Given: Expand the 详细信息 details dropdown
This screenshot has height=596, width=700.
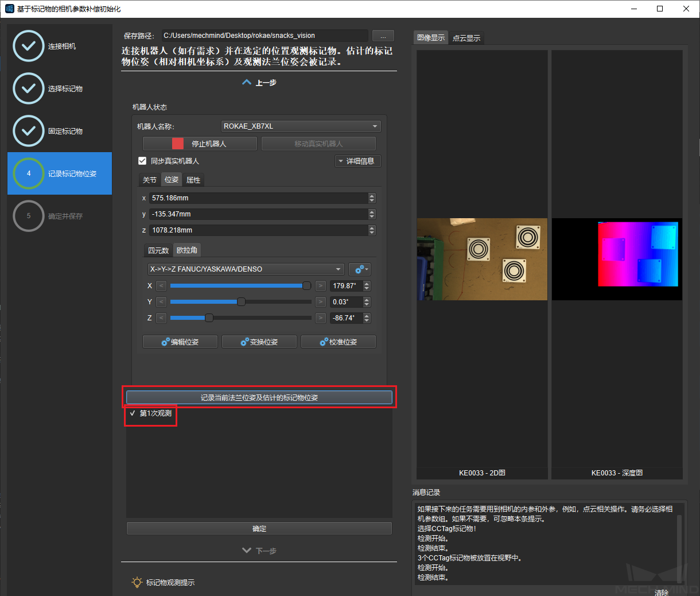Looking at the screenshot, I should pos(357,161).
